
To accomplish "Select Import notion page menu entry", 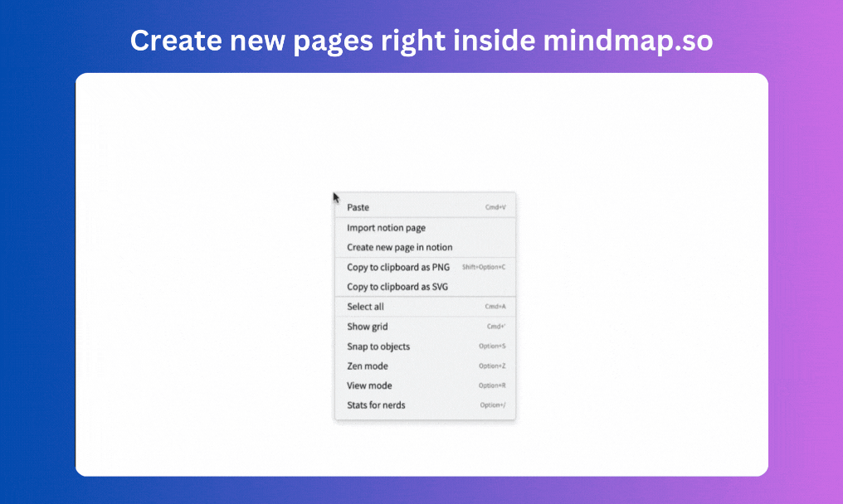I will (425, 228).
